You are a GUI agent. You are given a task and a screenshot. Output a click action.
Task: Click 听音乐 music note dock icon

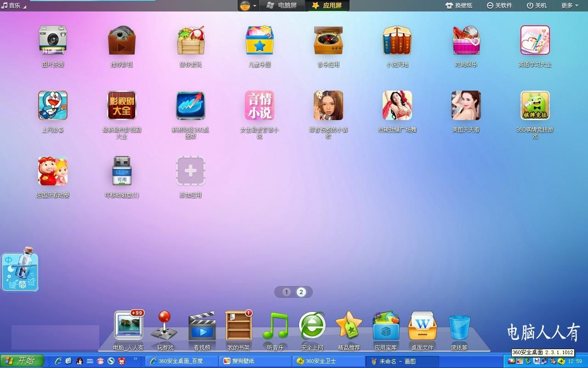click(275, 326)
